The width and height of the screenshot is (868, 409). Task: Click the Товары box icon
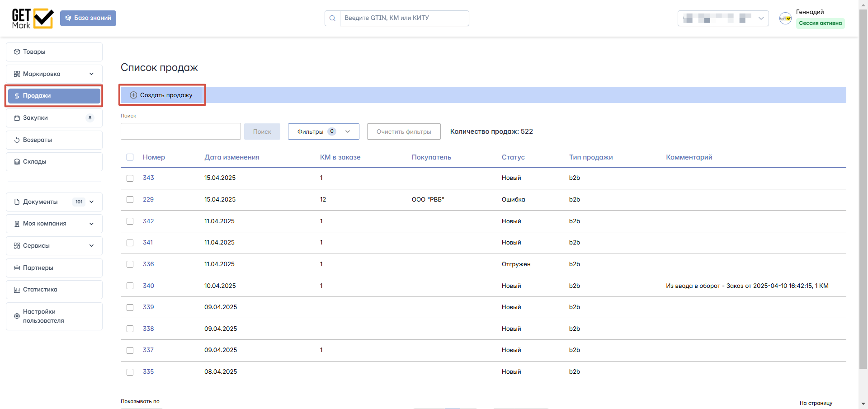[x=17, y=52]
